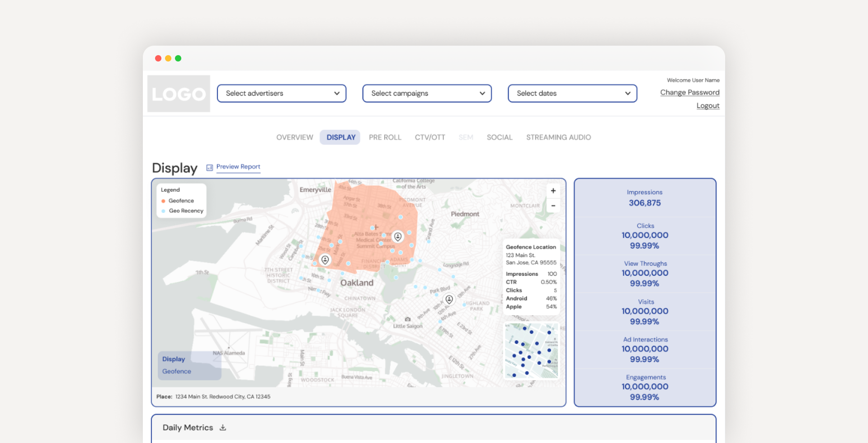Click the greyed-out SEM tab
The width and height of the screenshot is (868, 443).
coord(466,137)
